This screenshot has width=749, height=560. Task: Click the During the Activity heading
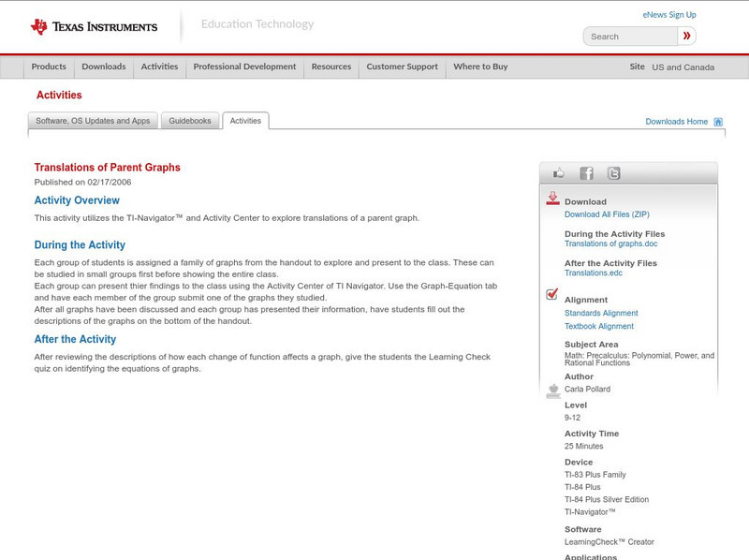[80, 244]
